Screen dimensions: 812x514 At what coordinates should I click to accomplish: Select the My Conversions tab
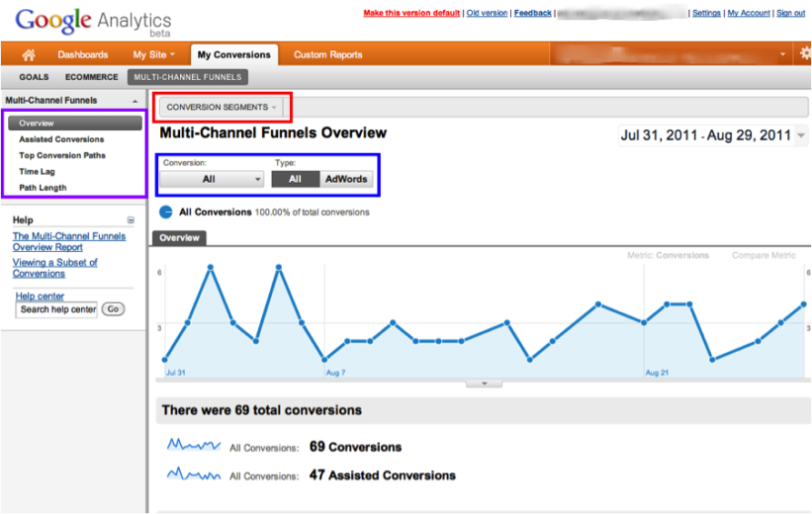click(x=234, y=55)
